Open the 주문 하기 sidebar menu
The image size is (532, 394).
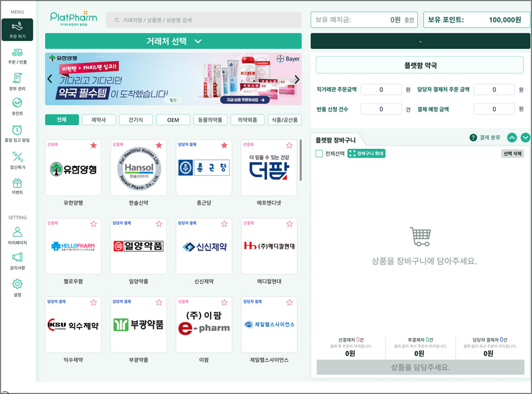pyautogui.click(x=18, y=30)
